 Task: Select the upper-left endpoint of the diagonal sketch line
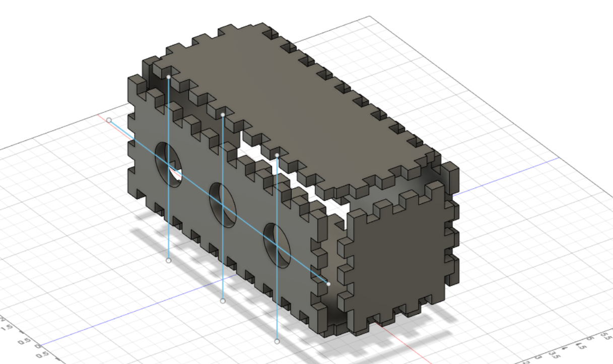109,120
